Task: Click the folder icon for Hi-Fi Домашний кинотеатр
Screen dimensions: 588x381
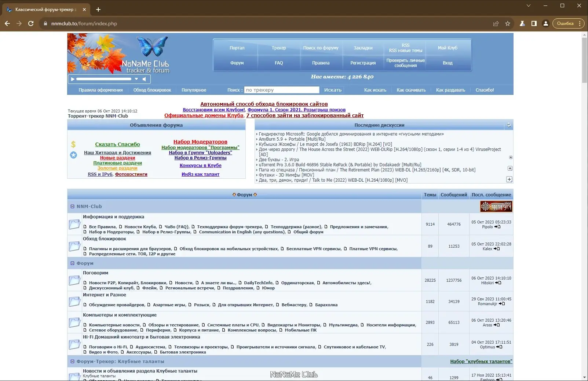Action: (x=74, y=344)
